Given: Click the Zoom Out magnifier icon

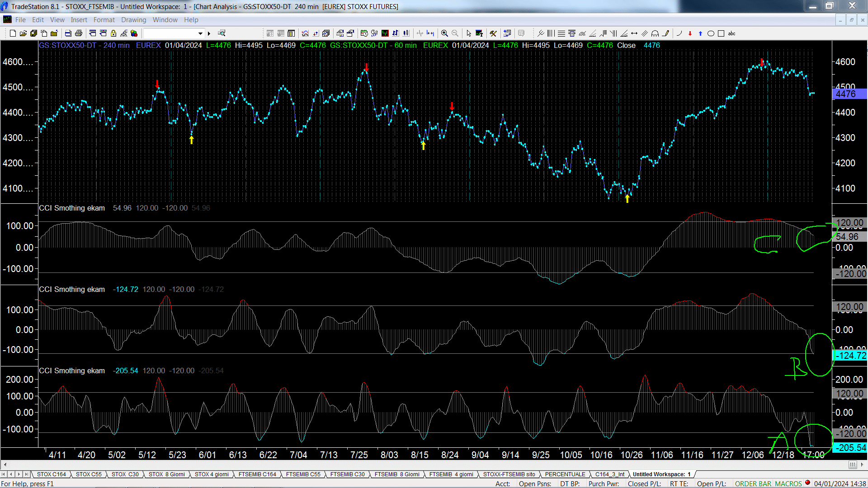Looking at the screenshot, I should tap(455, 33).
